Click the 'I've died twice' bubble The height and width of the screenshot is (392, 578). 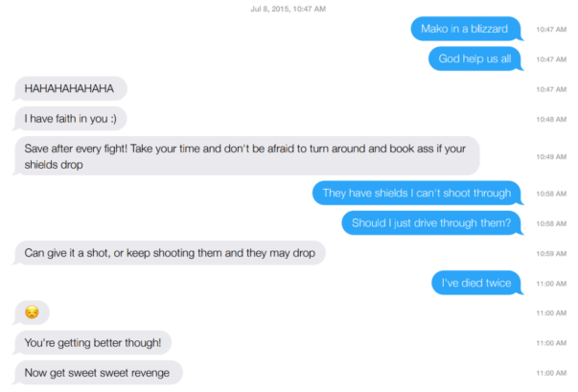(477, 283)
